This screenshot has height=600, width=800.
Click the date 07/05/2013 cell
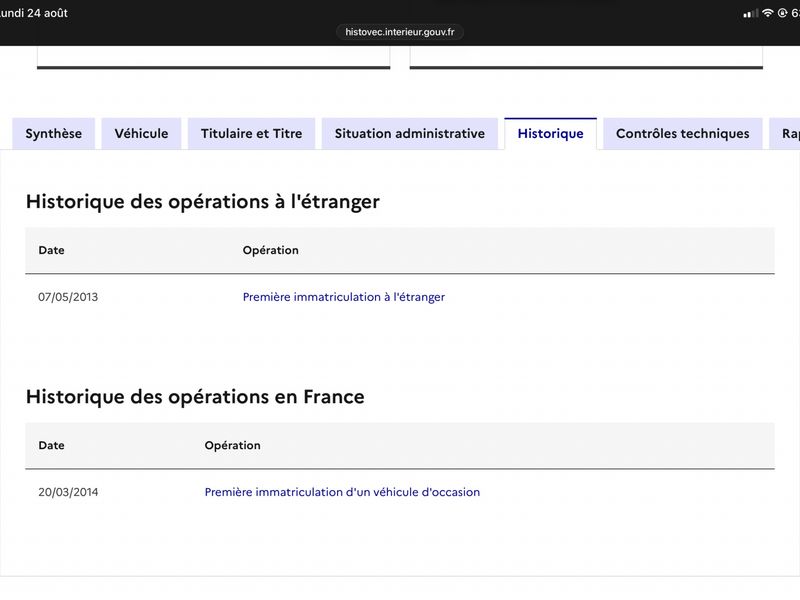click(x=68, y=297)
